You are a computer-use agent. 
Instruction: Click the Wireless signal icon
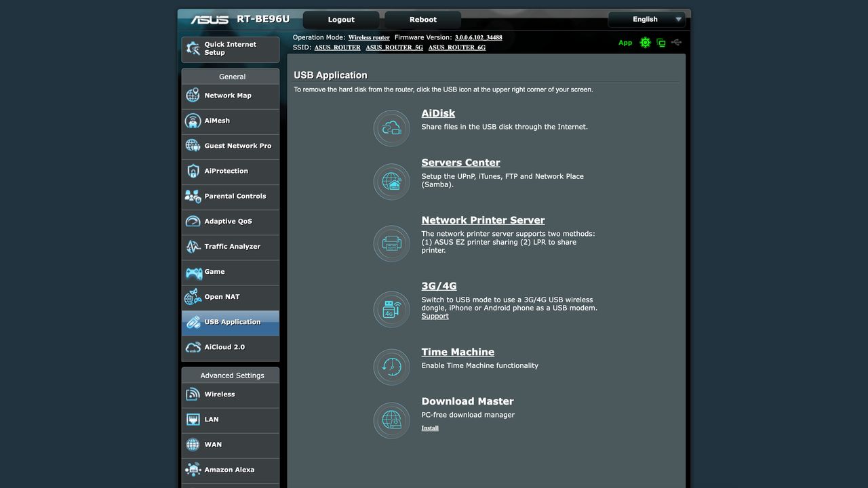coord(193,394)
